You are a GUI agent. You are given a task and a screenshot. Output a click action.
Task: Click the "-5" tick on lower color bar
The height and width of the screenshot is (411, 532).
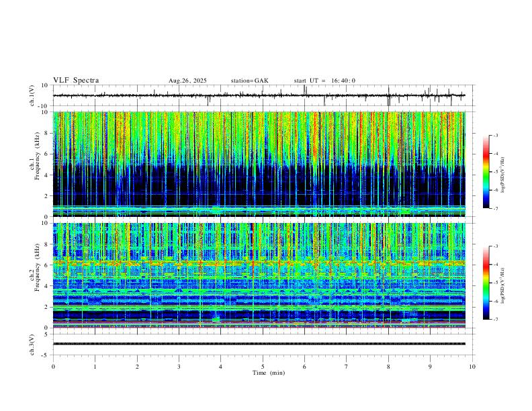[x=495, y=283]
